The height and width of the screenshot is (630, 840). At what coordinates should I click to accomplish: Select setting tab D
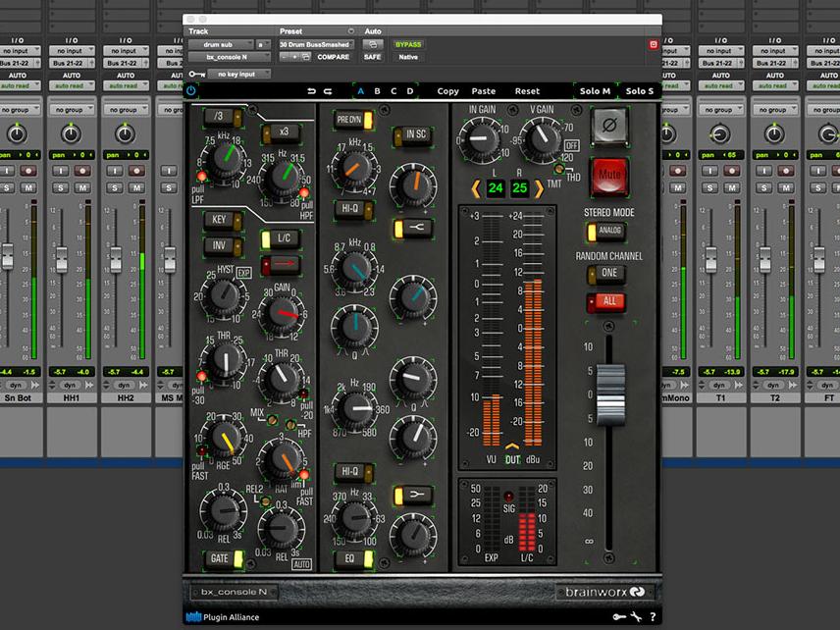click(411, 90)
